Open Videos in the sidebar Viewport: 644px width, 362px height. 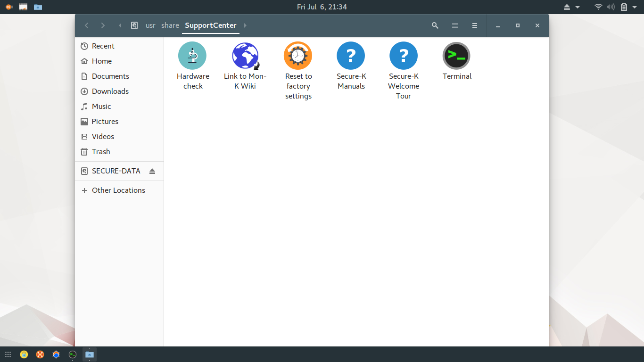click(x=119, y=137)
